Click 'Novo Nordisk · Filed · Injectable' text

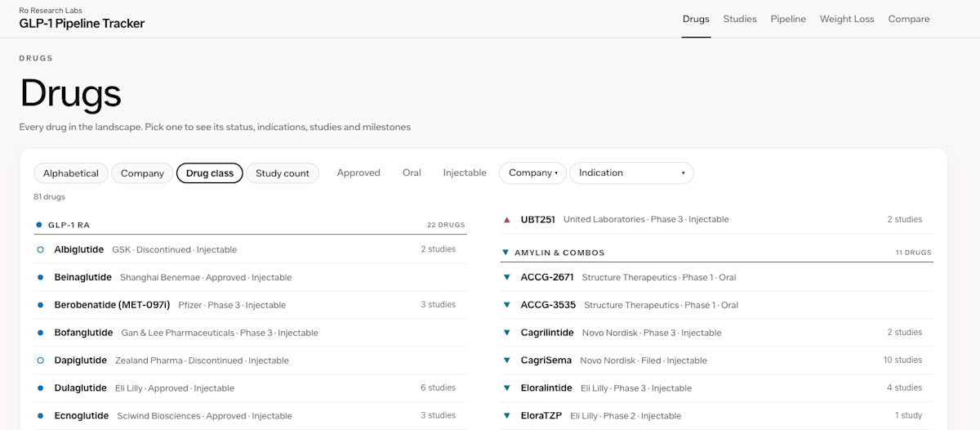tap(644, 361)
